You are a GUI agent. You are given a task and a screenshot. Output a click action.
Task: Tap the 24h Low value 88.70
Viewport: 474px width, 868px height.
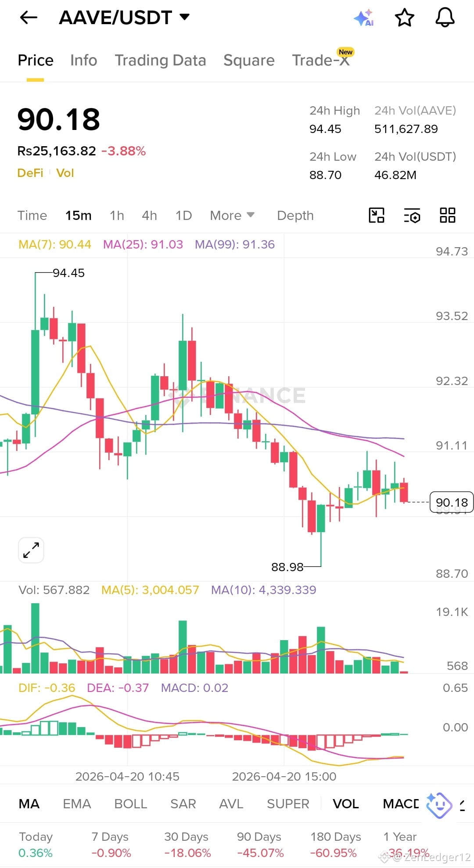(325, 175)
